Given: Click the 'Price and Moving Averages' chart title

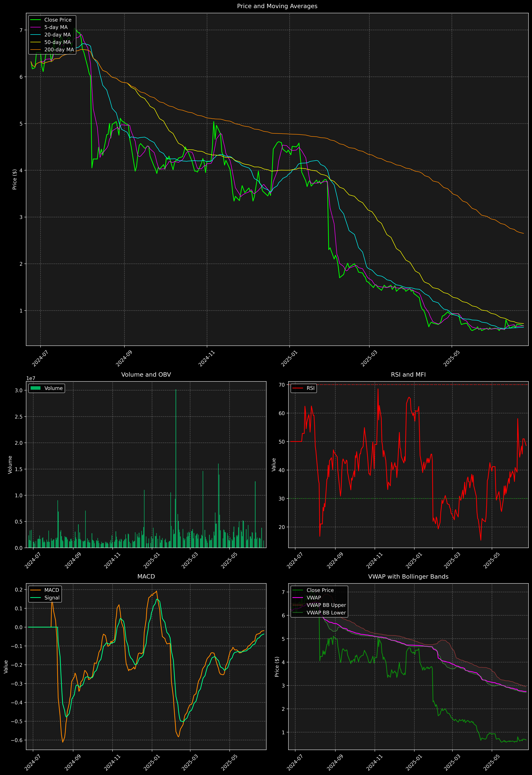Looking at the screenshot, I should click(x=277, y=6).
